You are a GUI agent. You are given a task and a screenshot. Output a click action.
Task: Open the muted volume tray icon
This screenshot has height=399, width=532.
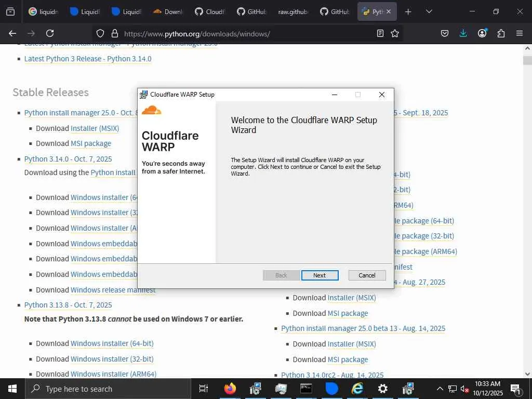point(464,389)
